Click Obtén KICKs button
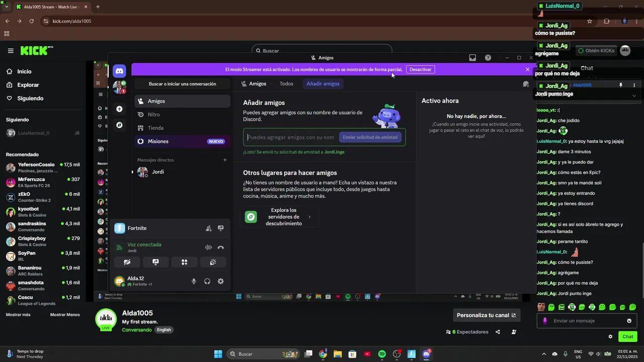The height and width of the screenshot is (362, 644). 596,51
